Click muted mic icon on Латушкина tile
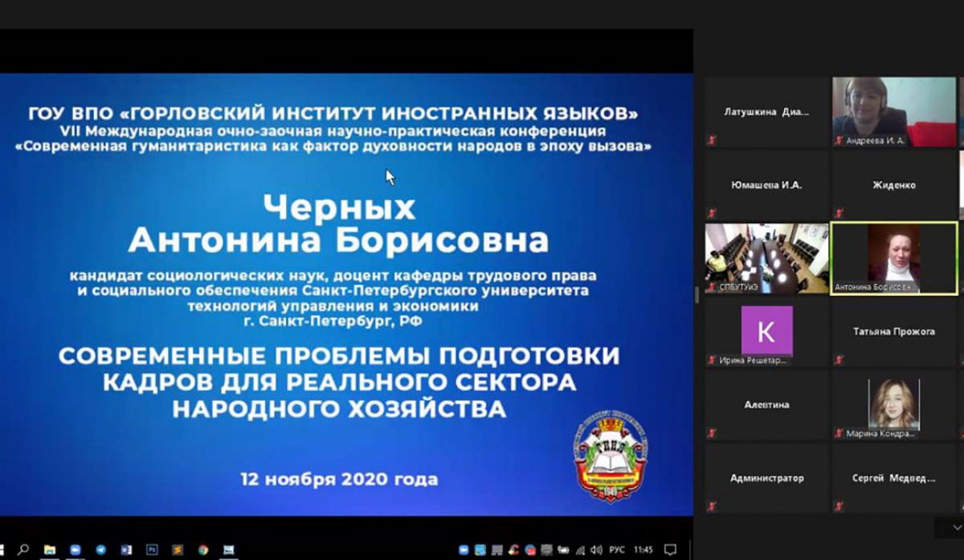The image size is (964, 560). click(712, 140)
